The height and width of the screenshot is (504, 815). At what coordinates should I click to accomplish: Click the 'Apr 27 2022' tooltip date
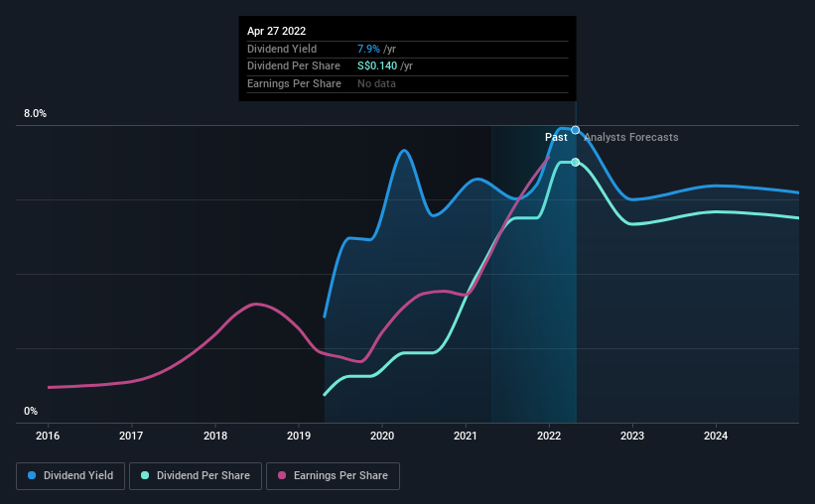277,31
